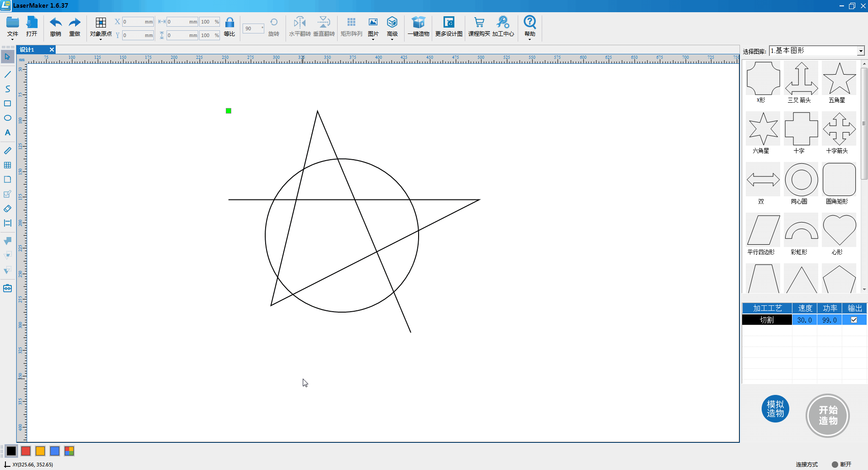Open the 加工中心 processing center
This screenshot has width=868, height=470.
pyautogui.click(x=503, y=22)
